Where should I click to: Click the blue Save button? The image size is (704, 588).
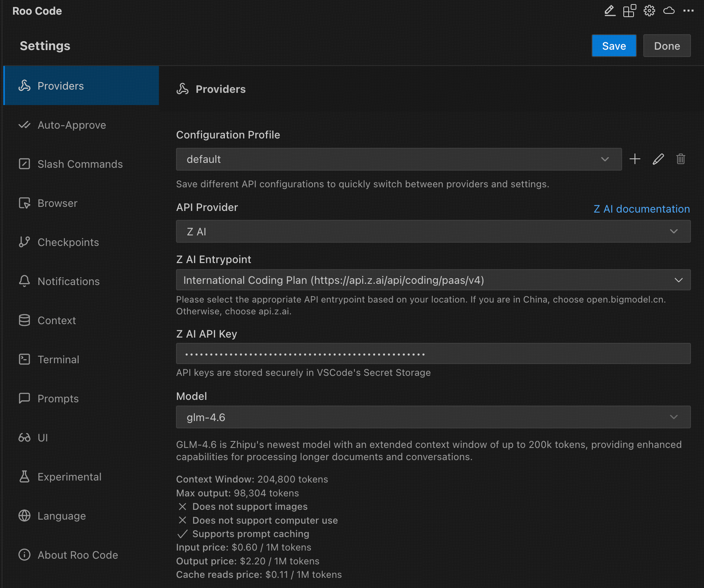pyautogui.click(x=614, y=46)
